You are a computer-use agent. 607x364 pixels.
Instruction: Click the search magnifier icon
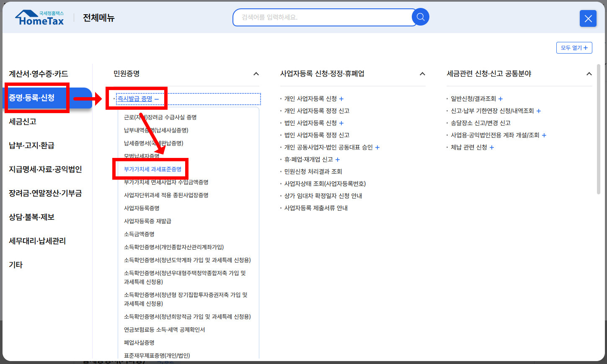coord(419,17)
